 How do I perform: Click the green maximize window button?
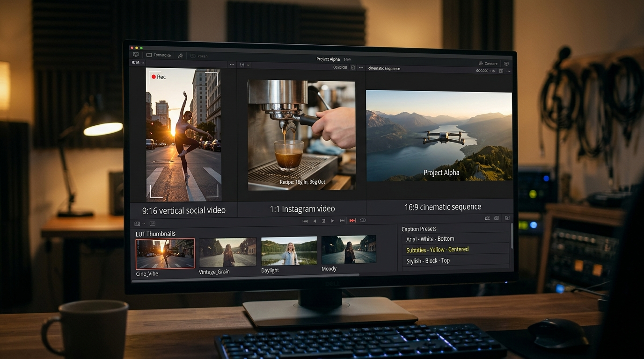coord(141,48)
